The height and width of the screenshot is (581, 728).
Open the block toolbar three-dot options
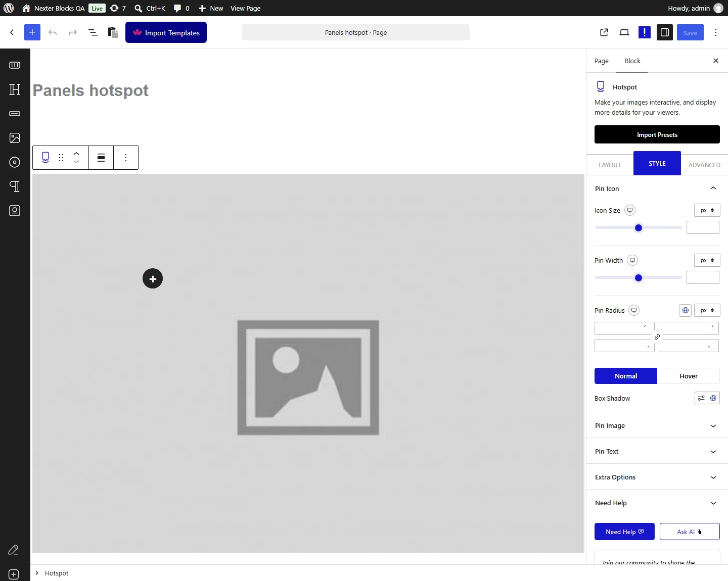[126, 158]
